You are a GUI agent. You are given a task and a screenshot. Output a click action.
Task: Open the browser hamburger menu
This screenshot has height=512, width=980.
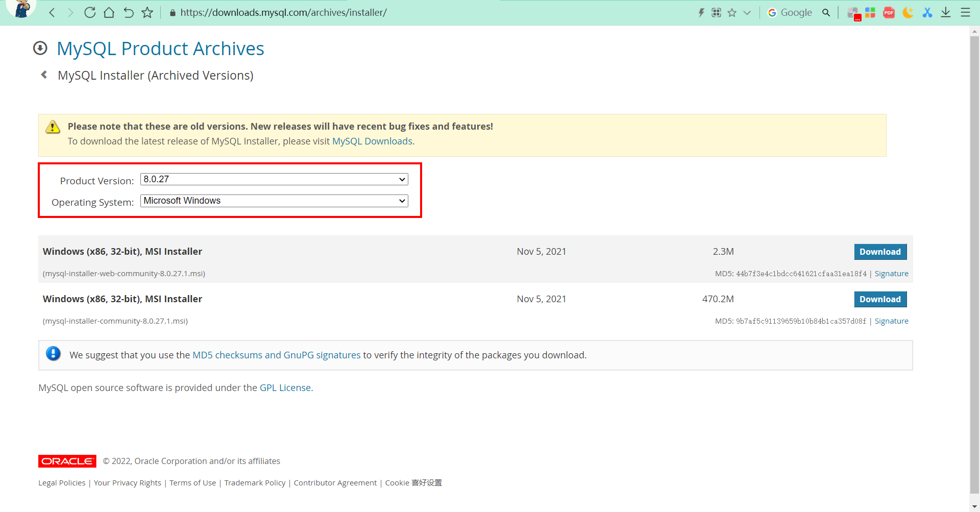(965, 13)
